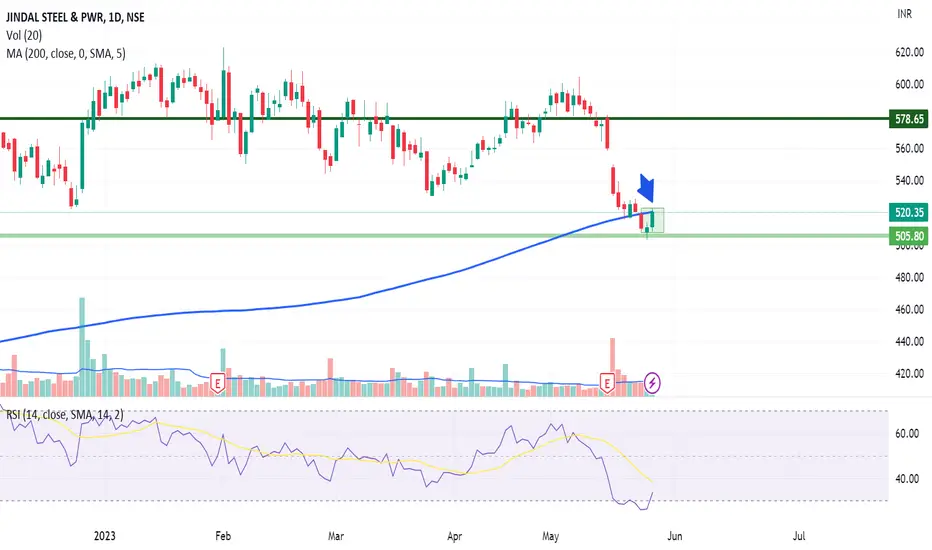Viewport: 932px width, 550px height.
Task: Click the 520.35 price label
Action: point(909,212)
